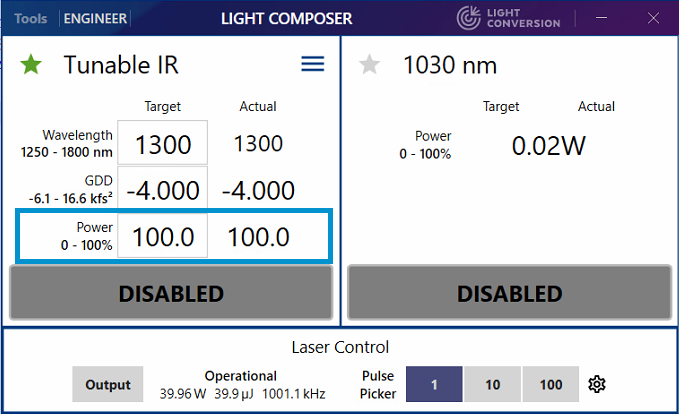
Task: Select Pulse Picker value 10
Action: click(493, 384)
